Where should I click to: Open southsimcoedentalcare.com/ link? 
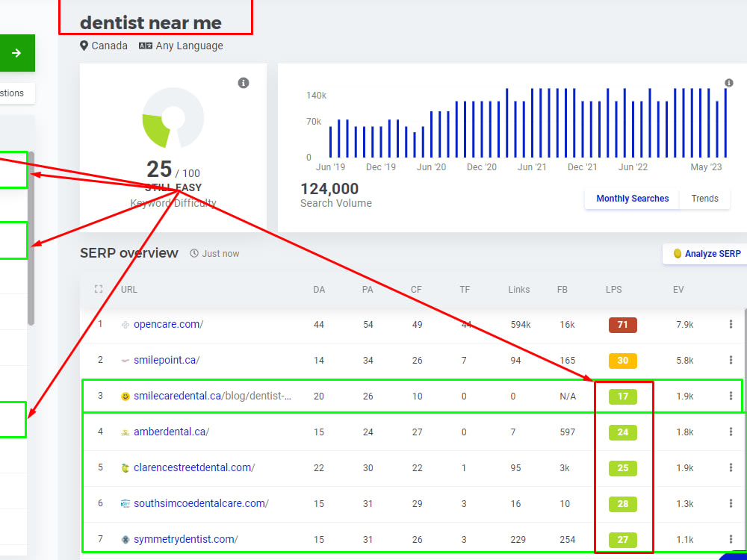pos(201,503)
